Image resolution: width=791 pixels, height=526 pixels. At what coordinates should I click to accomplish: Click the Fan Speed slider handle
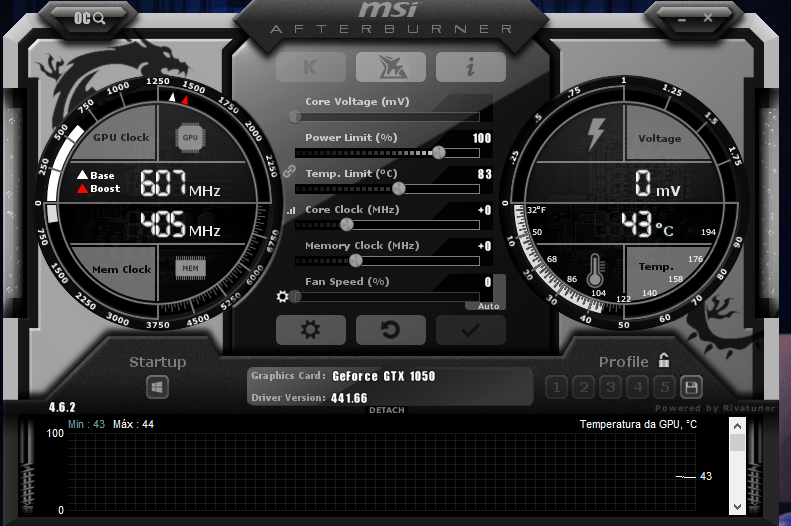click(x=295, y=297)
